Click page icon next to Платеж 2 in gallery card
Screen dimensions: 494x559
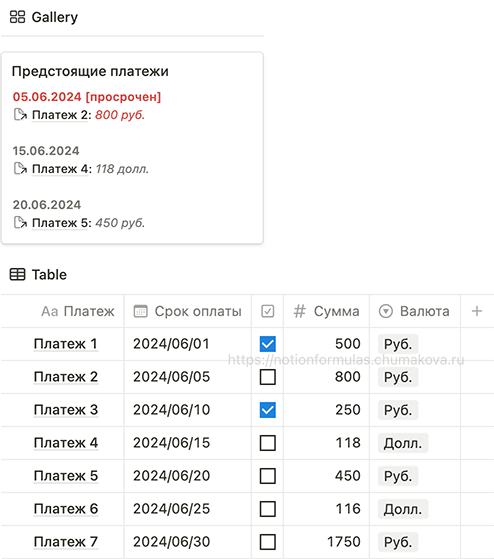[x=20, y=115]
